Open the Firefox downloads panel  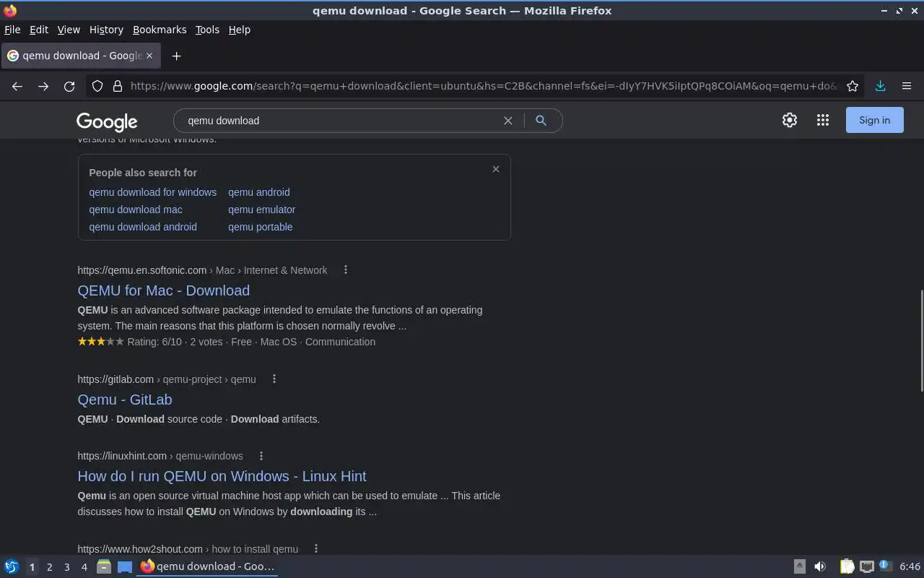click(881, 86)
